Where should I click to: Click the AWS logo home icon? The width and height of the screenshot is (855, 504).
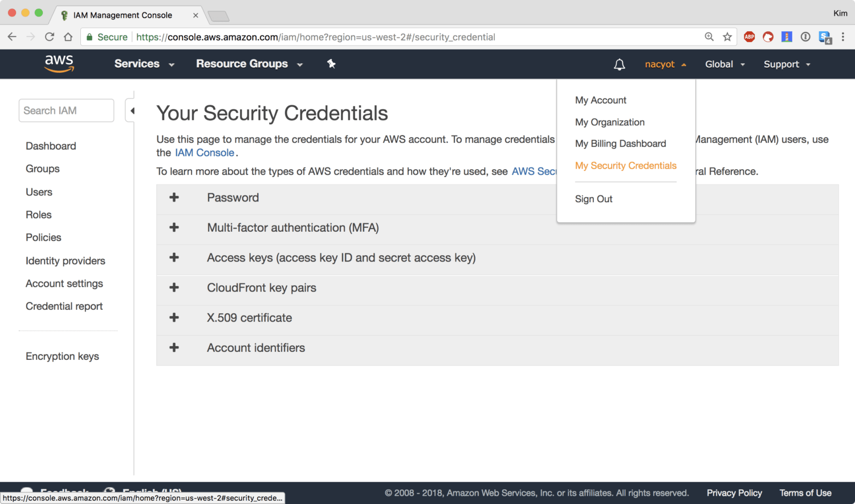[x=59, y=64]
